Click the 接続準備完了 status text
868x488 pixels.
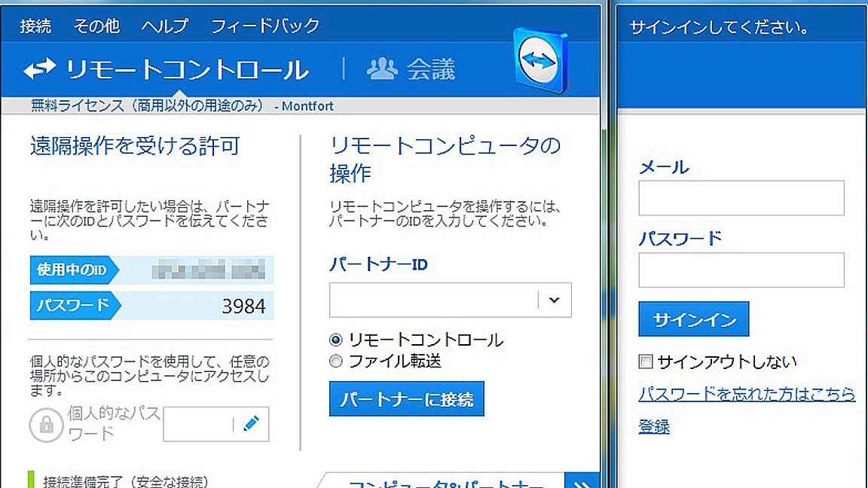pyautogui.click(x=126, y=481)
